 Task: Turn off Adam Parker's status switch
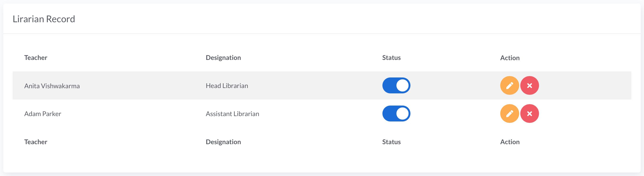coord(396,114)
